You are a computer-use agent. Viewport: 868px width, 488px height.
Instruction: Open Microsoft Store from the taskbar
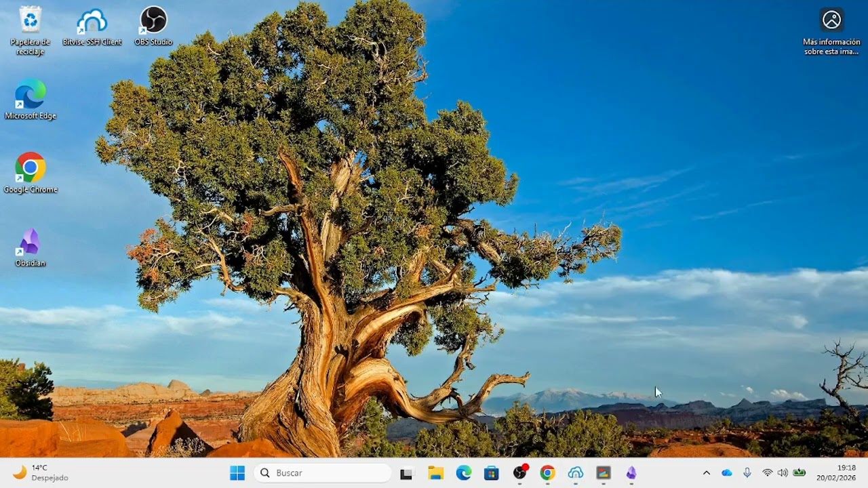tap(492, 473)
